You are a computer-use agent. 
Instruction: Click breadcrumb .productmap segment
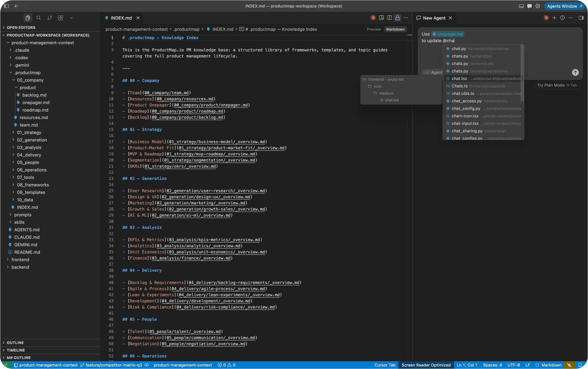point(186,29)
